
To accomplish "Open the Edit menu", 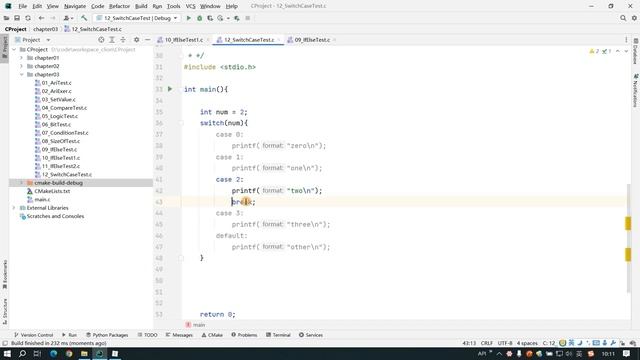I will pos(37,6).
